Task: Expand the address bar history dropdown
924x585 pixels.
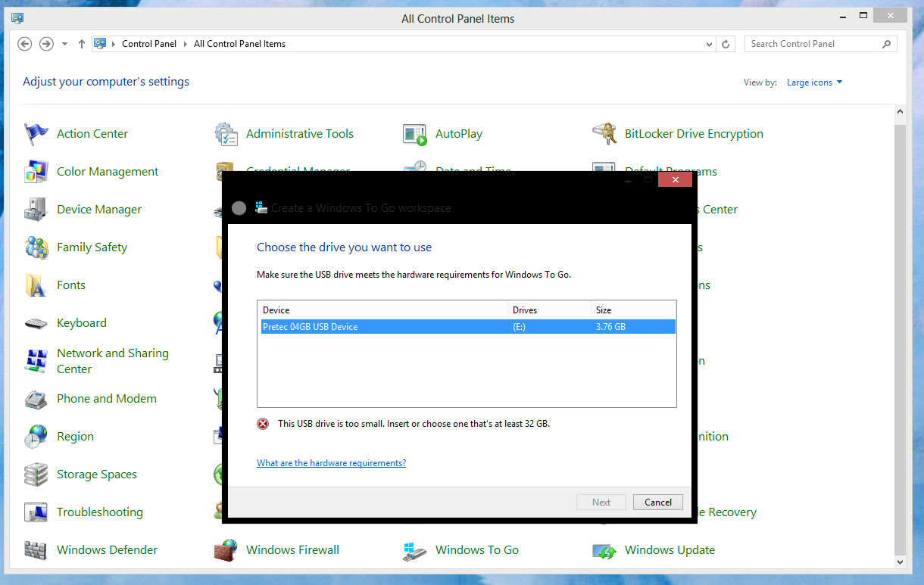Action: 709,44
